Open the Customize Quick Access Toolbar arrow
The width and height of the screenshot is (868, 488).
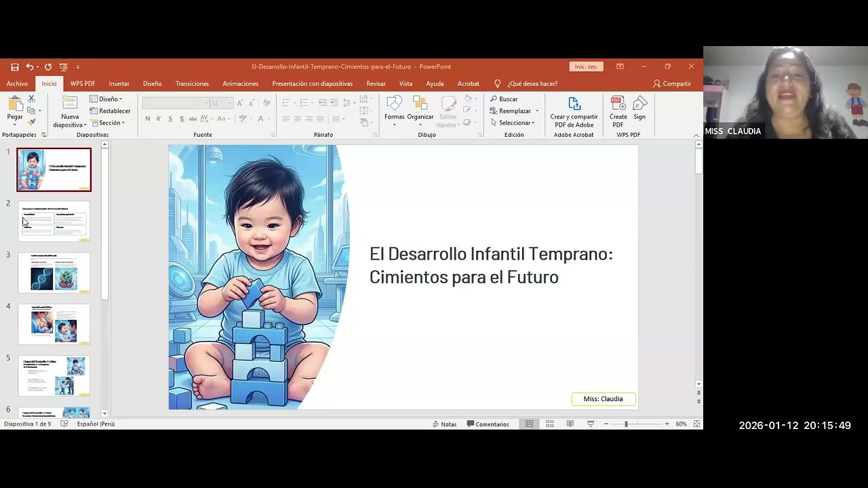pos(78,67)
